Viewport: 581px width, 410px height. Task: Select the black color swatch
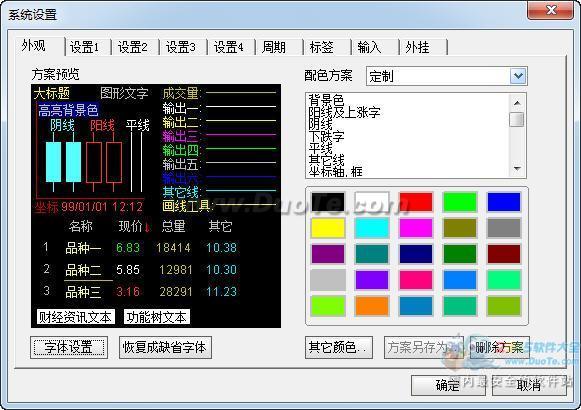point(328,202)
